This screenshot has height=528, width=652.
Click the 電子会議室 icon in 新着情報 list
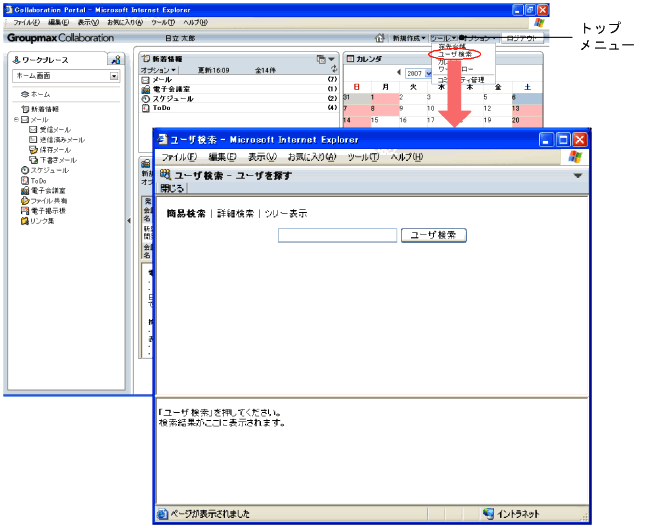pos(146,89)
